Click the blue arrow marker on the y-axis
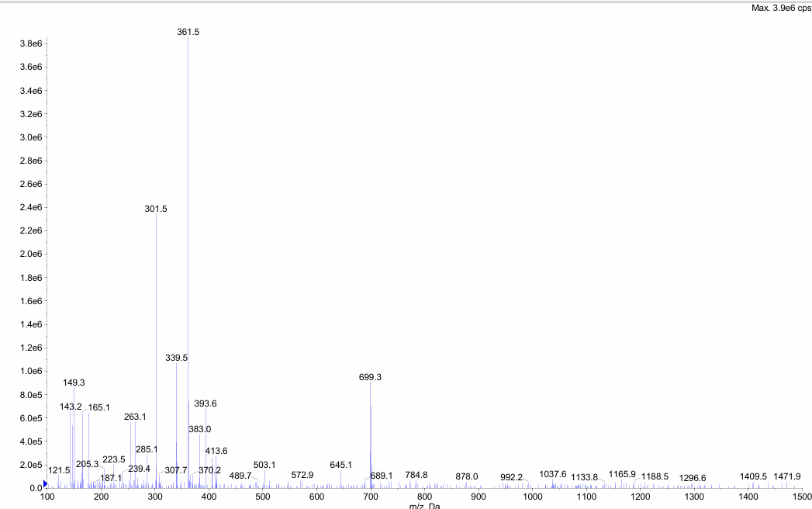Image resolution: width=812 pixels, height=509 pixels. pyautogui.click(x=45, y=483)
